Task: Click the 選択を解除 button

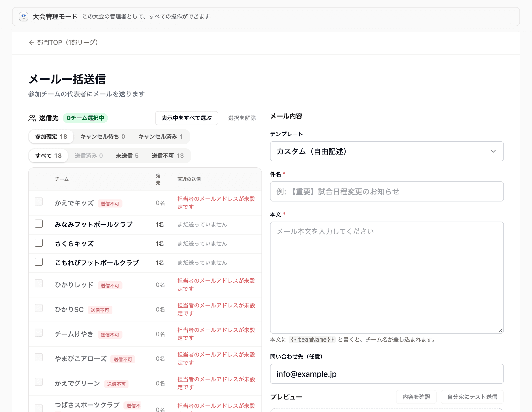Action: pos(242,118)
